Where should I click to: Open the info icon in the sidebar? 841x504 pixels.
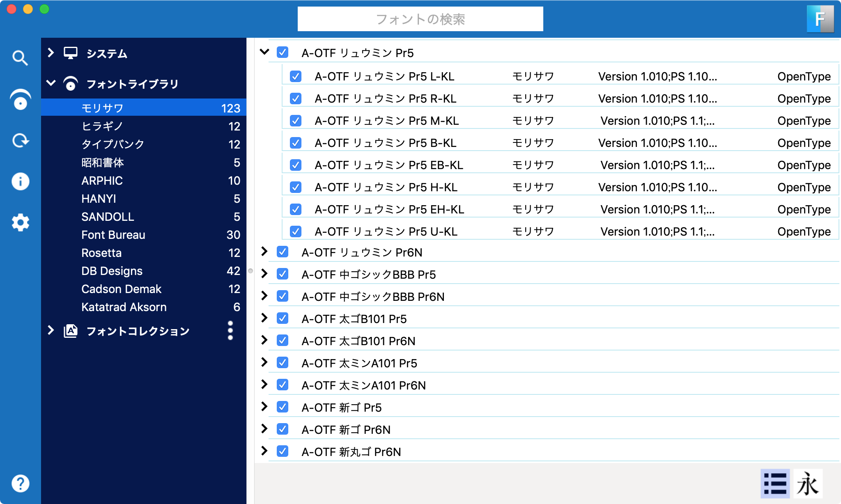[20, 181]
